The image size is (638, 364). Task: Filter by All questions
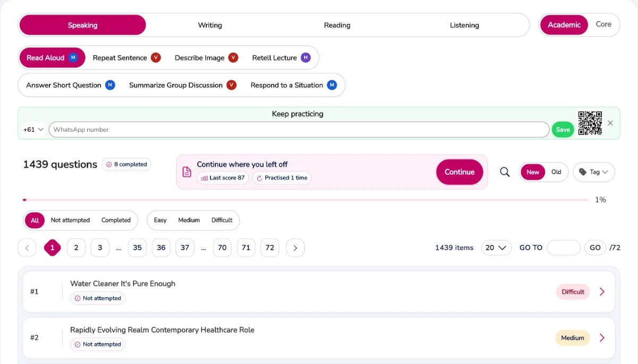click(35, 221)
